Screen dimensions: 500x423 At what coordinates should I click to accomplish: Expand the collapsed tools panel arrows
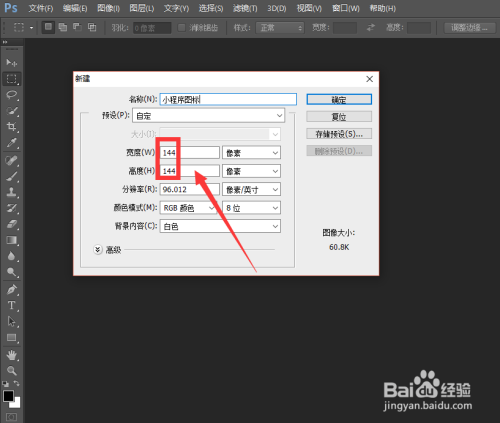pos(5,42)
